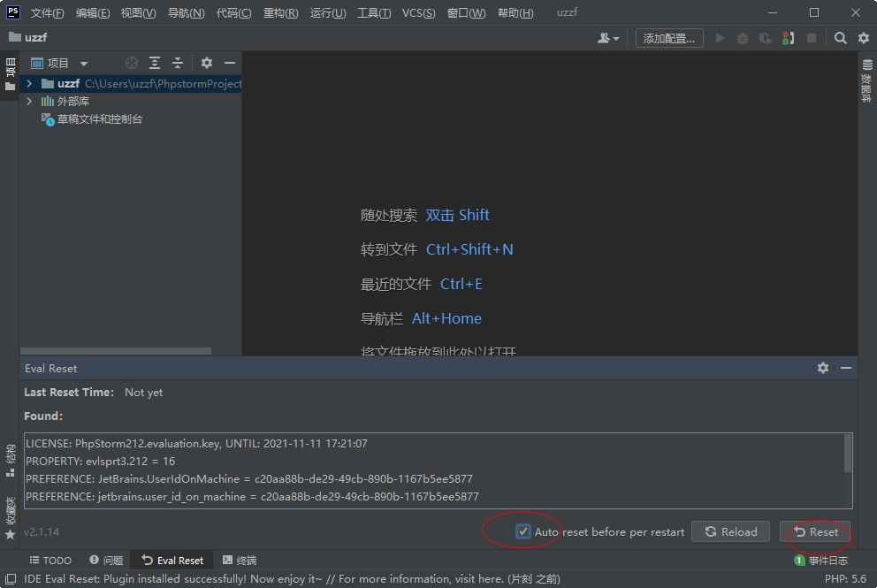The image size is (877, 588).
Task: Open Search Everywhere magnifier icon
Action: click(x=840, y=38)
